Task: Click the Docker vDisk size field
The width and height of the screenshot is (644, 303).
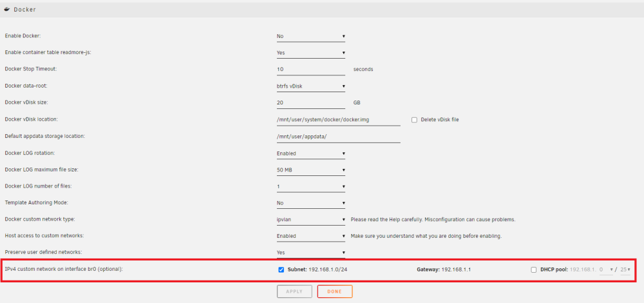Action: click(x=311, y=103)
